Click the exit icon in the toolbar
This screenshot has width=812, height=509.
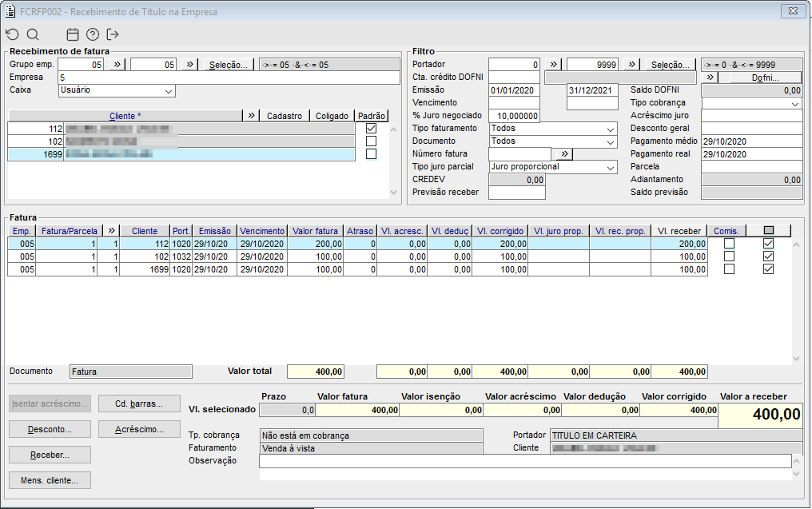pyautogui.click(x=113, y=34)
